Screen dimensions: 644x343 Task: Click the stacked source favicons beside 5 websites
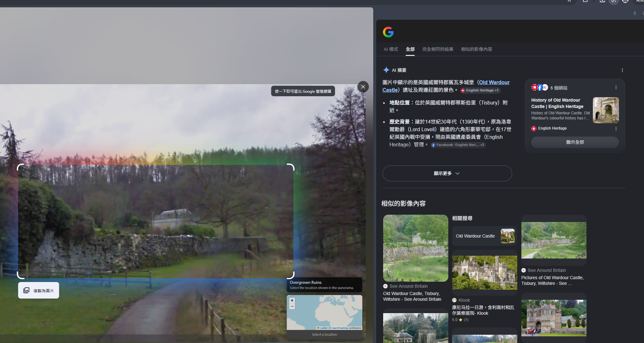tap(539, 87)
